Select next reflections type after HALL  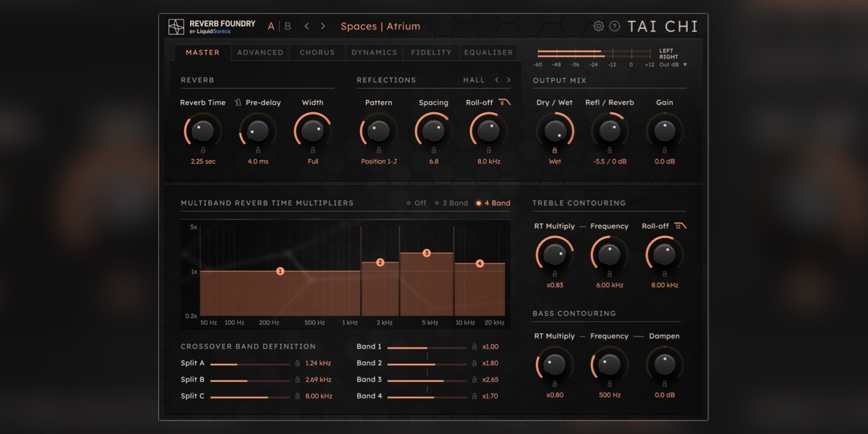(x=509, y=80)
